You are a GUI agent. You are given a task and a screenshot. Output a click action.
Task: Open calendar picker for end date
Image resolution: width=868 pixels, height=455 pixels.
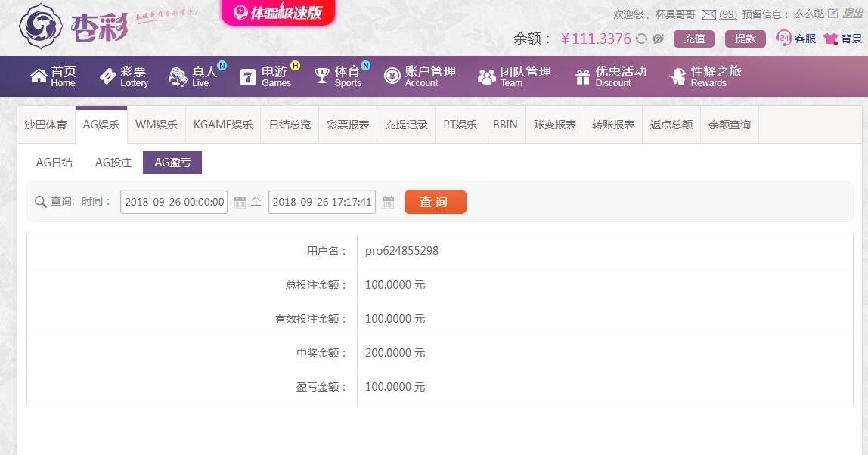point(388,202)
